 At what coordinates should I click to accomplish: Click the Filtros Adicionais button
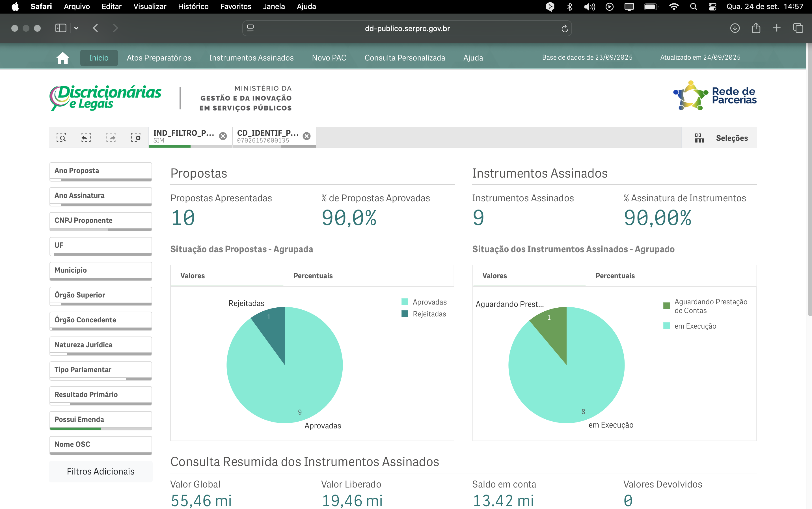coord(101,471)
